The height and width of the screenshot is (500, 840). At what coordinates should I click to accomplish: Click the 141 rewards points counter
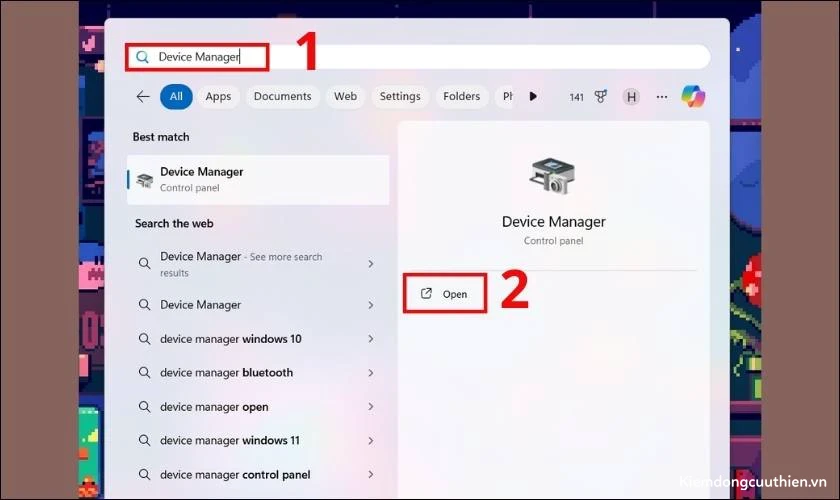pyautogui.click(x=576, y=97)
